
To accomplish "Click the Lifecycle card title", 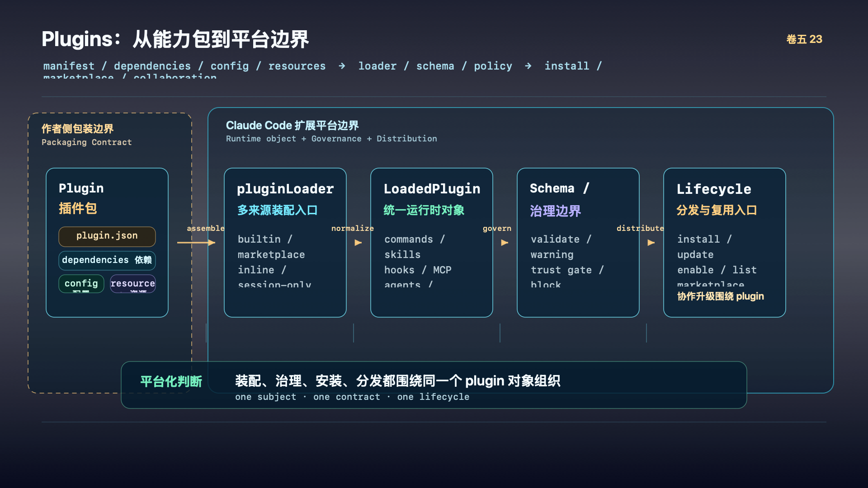I will click(714, 189).
